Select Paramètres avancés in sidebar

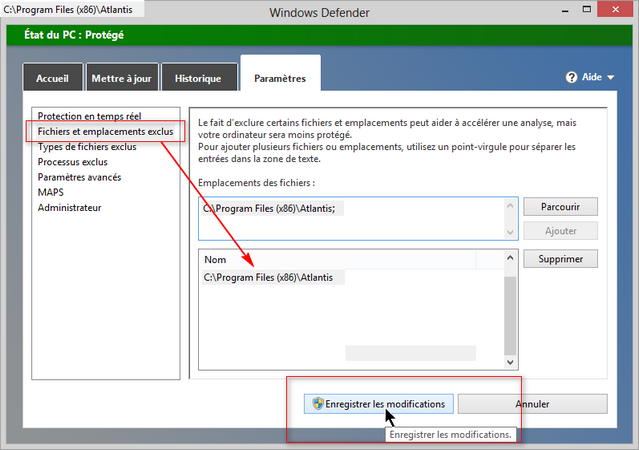point(79,177)
